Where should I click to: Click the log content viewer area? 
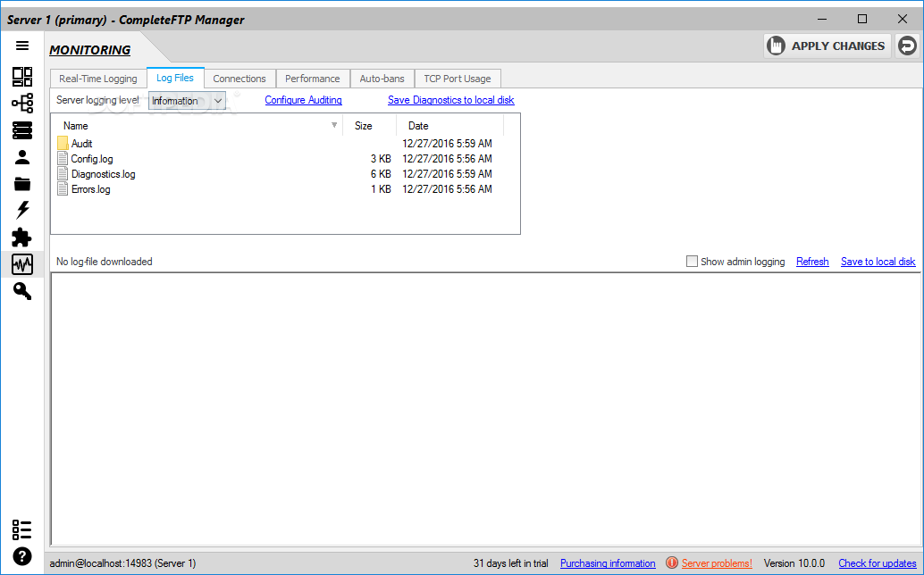tap(485, 409)
